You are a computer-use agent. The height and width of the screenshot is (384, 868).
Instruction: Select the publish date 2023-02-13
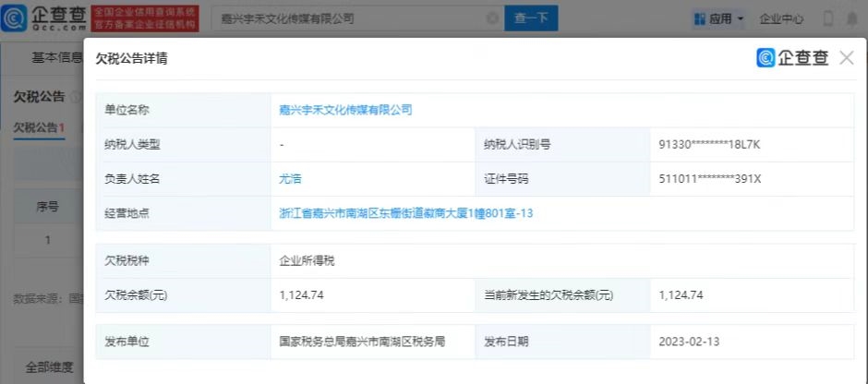pyautogui.click(x=689, y=342)
